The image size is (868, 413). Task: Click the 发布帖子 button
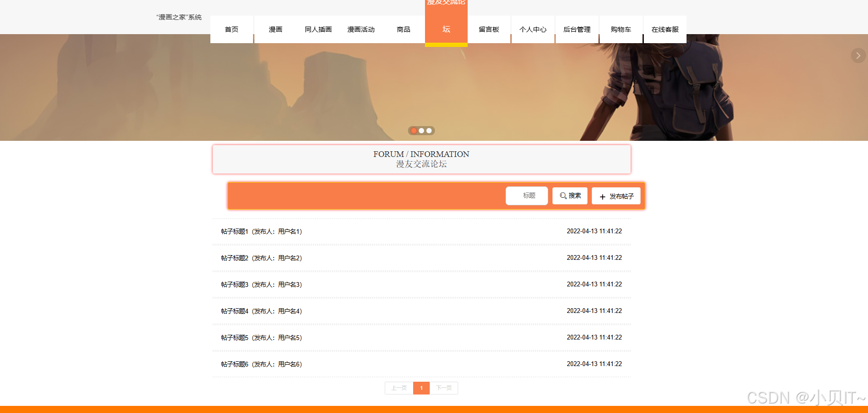click(x=616, y=196)
